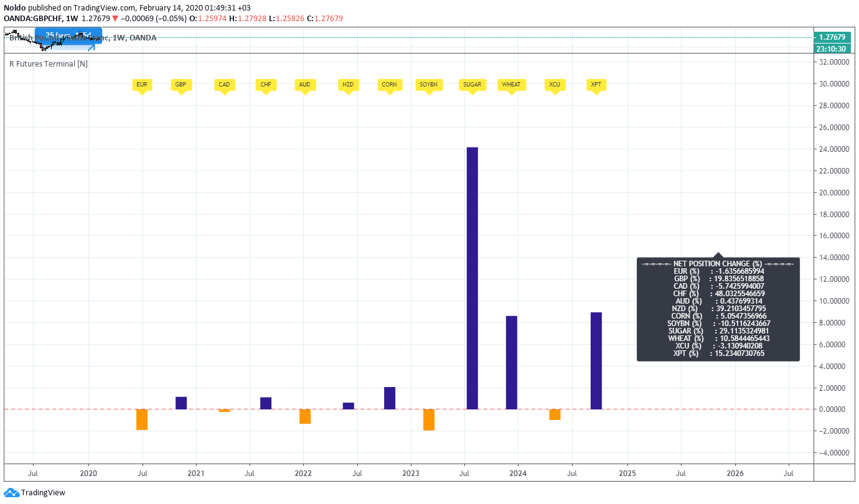The width and height of the screenshot is (859, 504).
Task: Click the R Futures Terminal [N] indicator title
Action: (x=48, y=63)
